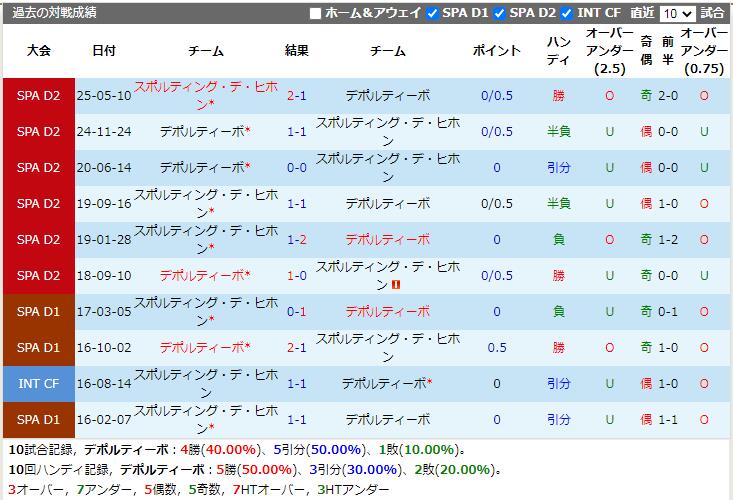This screenshot has width=733, height=500.
Task: Click handicap value 0.5 in 16-10-02 row
Action: [x=496, y=348]
